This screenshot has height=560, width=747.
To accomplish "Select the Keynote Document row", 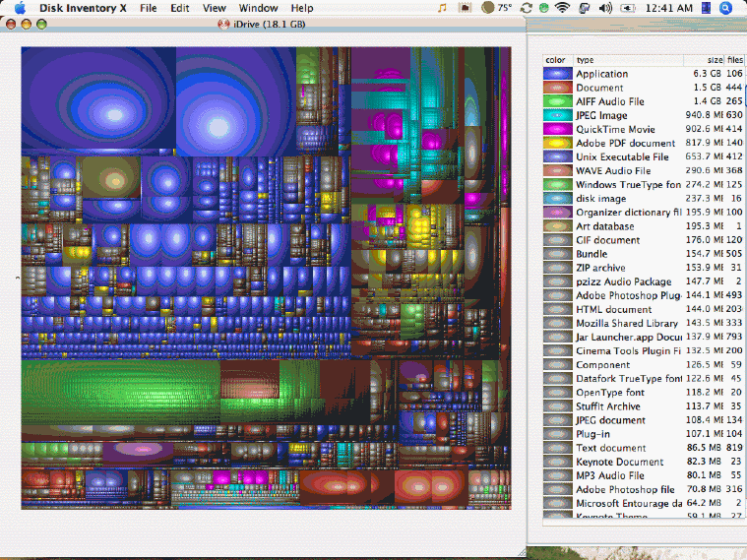I will pyautogui.click(x=643, y=462).
